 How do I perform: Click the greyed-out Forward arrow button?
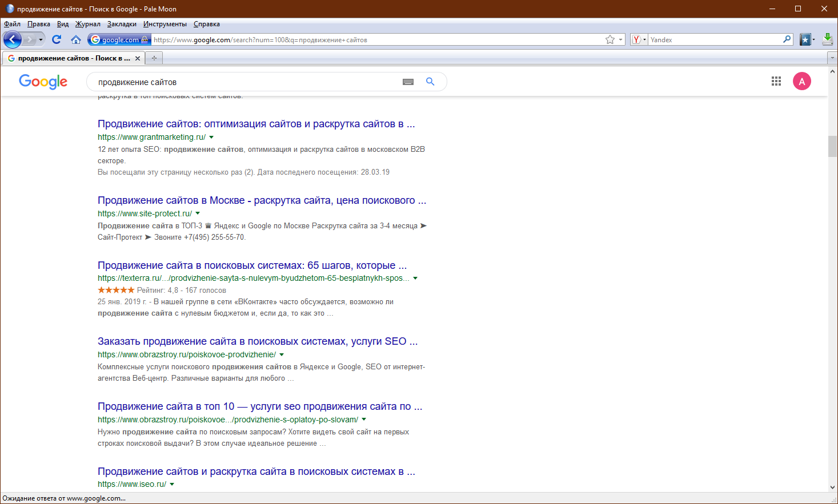tap(29, 39)
